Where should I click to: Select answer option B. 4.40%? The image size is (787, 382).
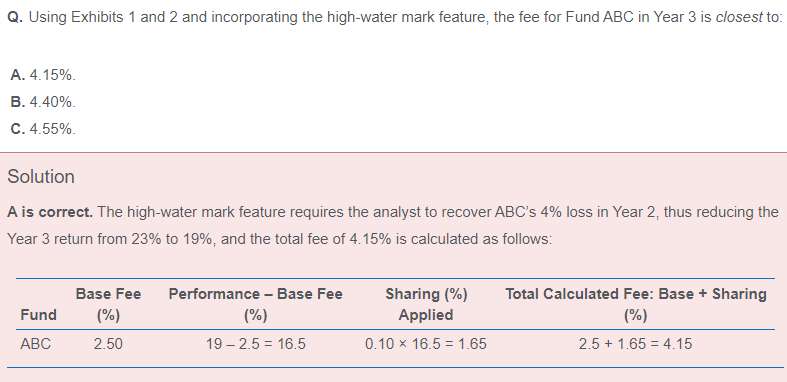[43, 102]
